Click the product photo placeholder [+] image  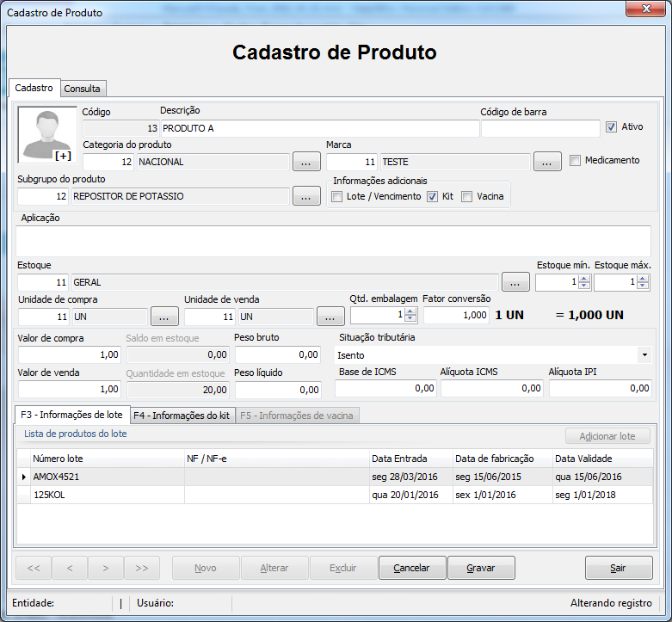click(x=47, y=134)
